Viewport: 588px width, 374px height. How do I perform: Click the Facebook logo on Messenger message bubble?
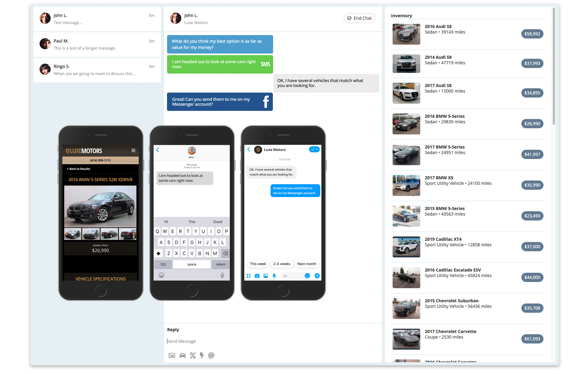[x=266, y=102]
